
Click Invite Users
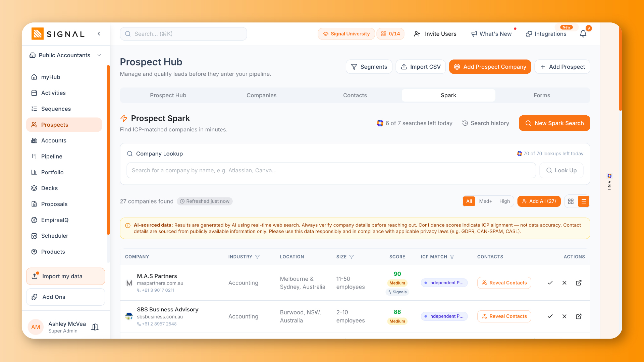coord(435,34)
